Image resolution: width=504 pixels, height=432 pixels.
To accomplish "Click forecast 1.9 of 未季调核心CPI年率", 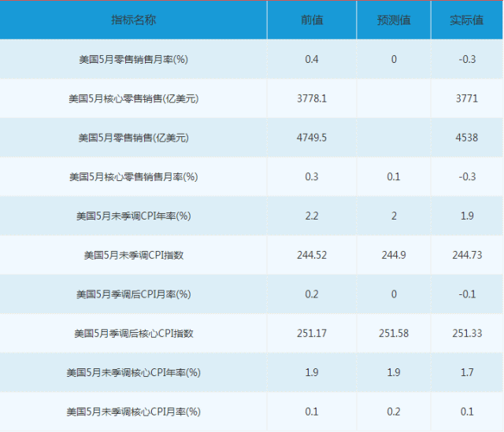I will [394, 373].
